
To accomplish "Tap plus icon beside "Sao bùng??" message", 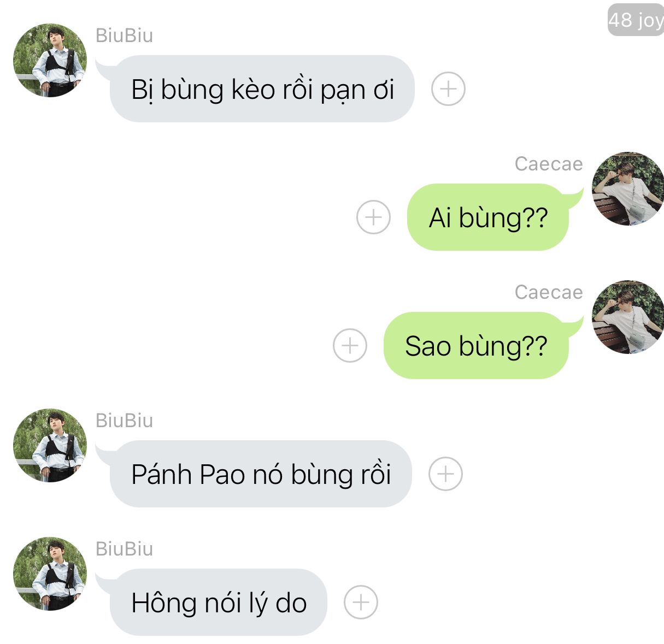I will pyautogui.click(x=350, y=345).
